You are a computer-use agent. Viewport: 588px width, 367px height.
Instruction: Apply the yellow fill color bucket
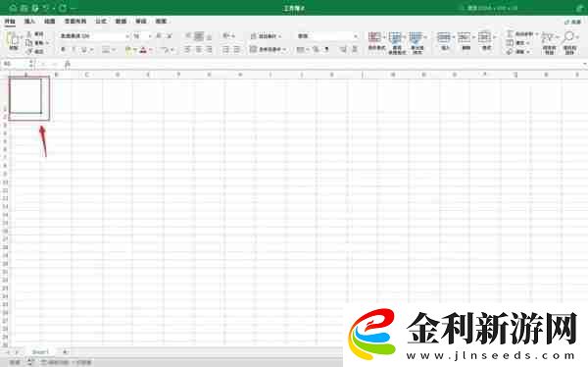(128, 50)
